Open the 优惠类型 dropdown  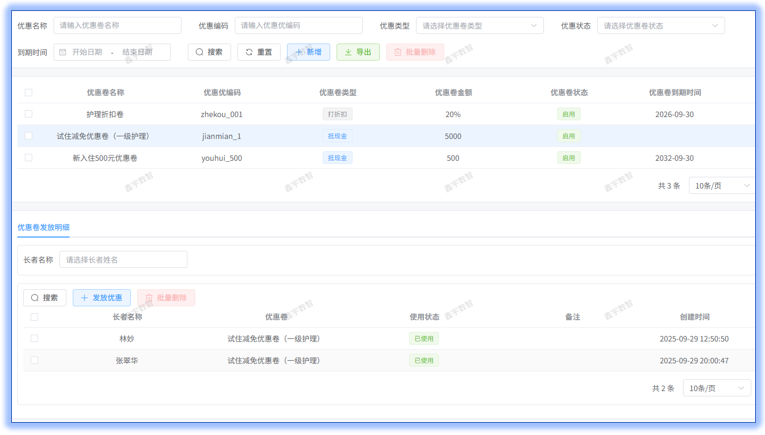point(479,26)
